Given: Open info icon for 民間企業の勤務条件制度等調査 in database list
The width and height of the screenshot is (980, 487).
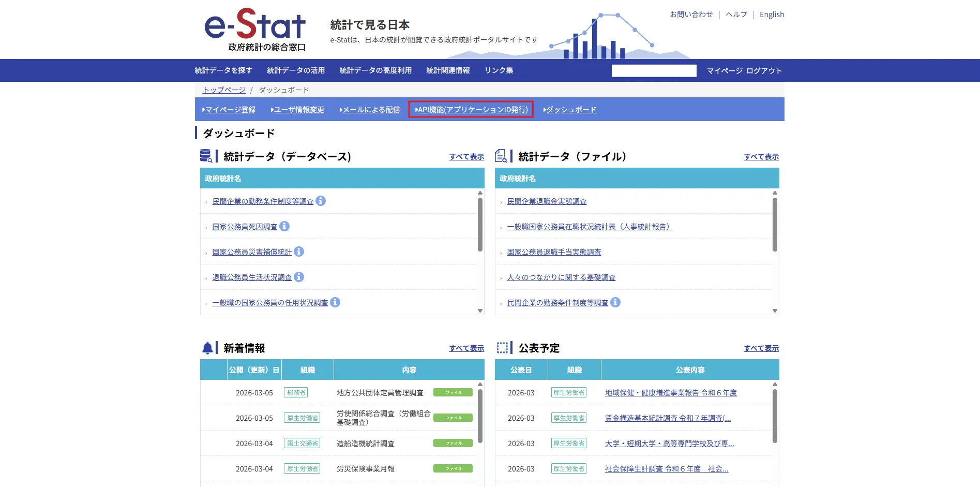Looking at the screenshot, I should (x=321, y=201).
